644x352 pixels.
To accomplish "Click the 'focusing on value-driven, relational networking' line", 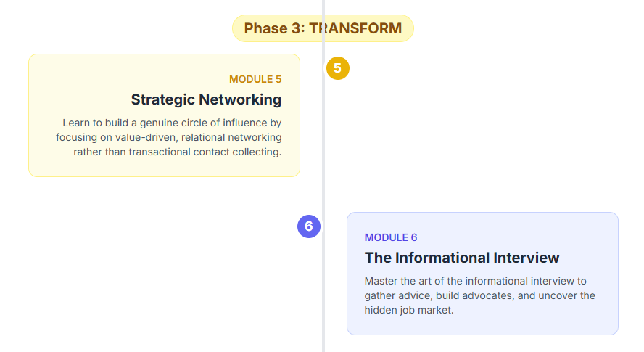I will pyautogui.click(x=169, y=137).
